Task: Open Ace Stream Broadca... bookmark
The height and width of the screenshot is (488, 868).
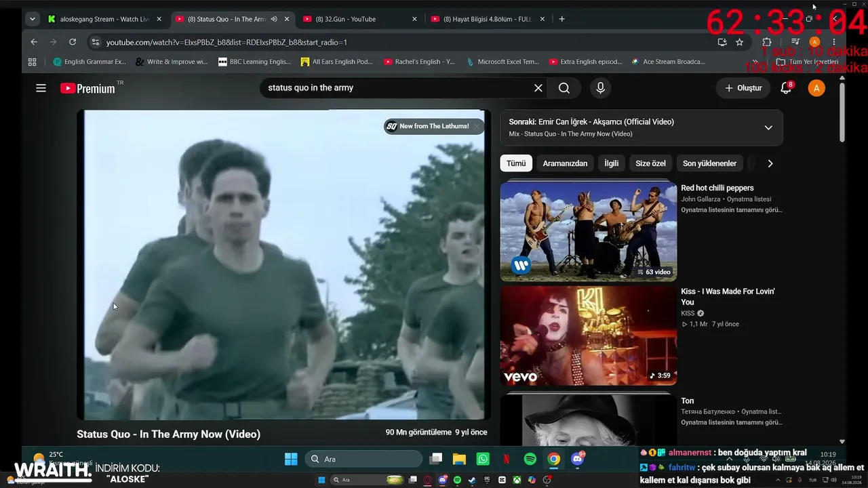Action: (x=668, y=62)
